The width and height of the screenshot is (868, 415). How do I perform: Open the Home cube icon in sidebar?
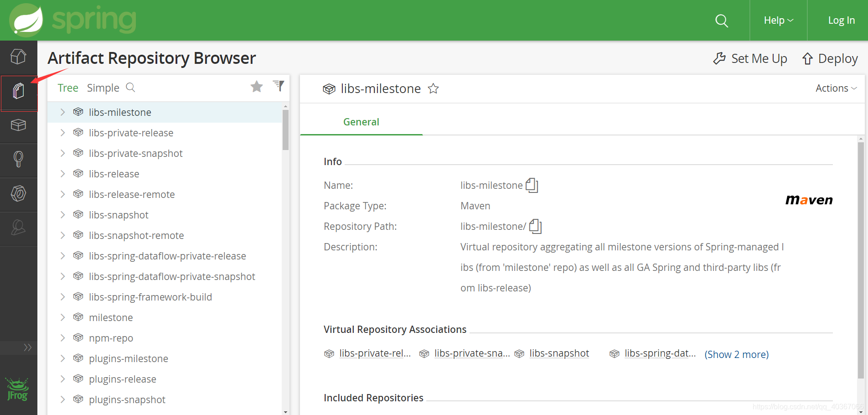point(18,57)
